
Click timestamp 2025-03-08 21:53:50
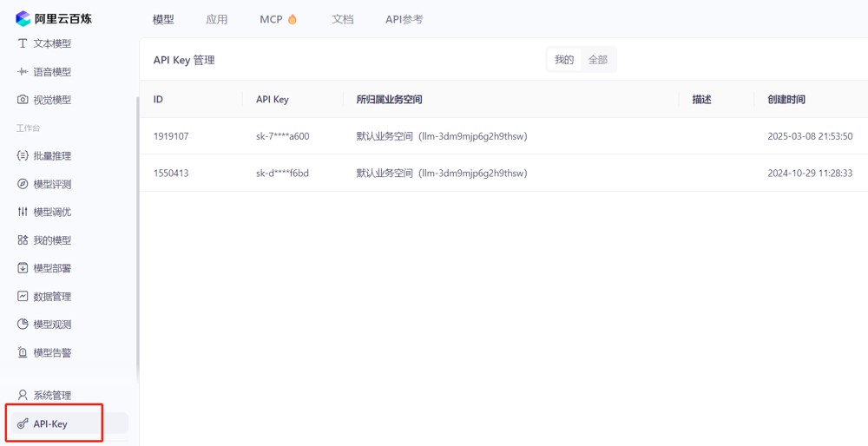pos(810,136)
